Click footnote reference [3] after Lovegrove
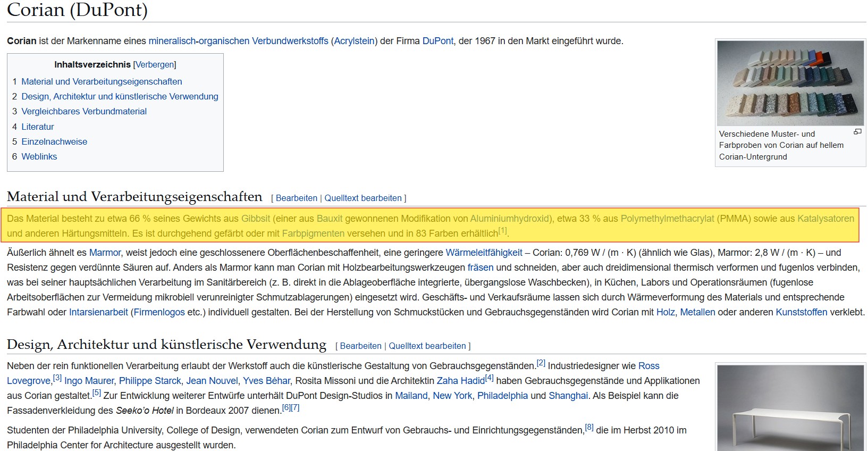868x451 pixels. point(57,378)
